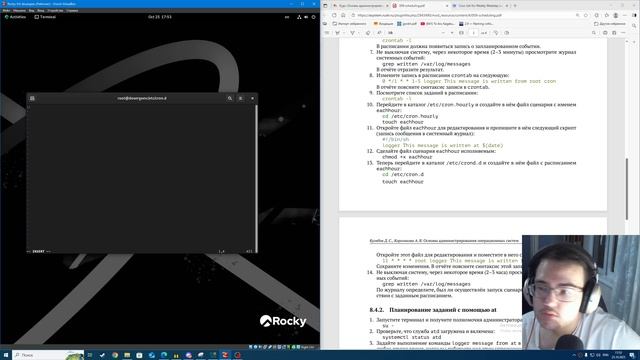640x360 pixels.
Task: Open Microsoft Edge from the taskbar
Action: tap(164, 355)
